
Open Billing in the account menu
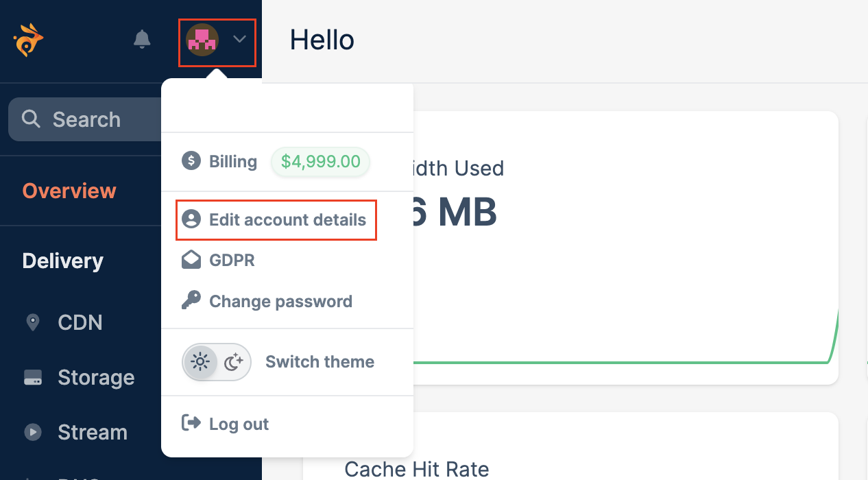coord(233,162)
